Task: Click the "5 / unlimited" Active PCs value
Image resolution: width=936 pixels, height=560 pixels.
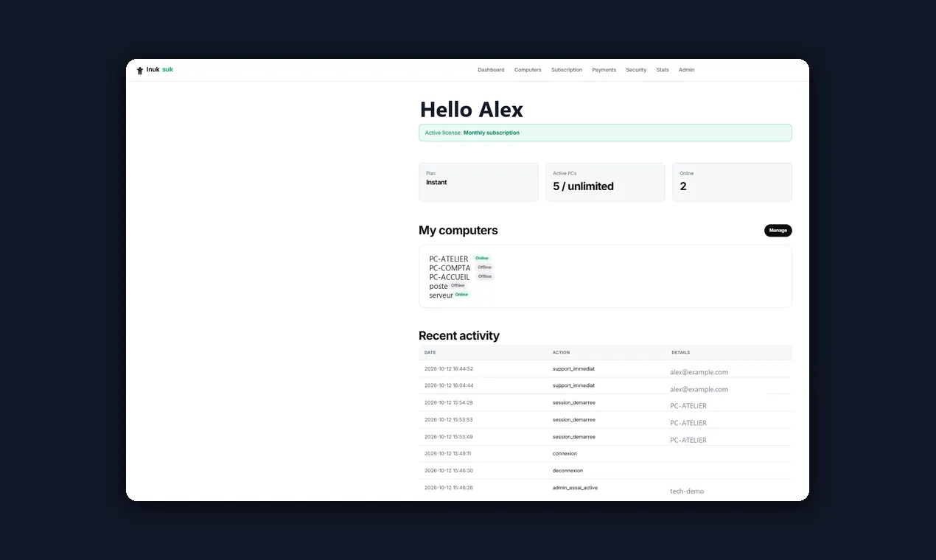Action: pyautogui.click(x=584, y=186)
